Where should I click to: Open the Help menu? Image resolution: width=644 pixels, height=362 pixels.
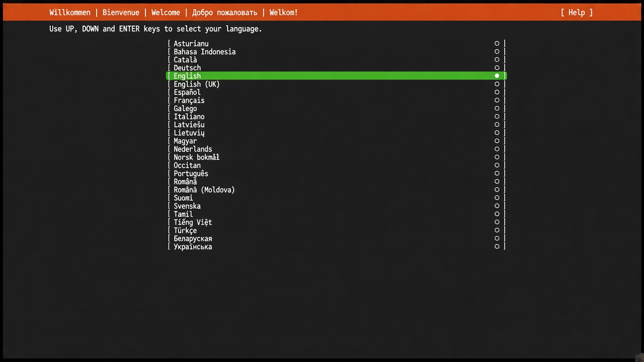click(x=577, y=13)
